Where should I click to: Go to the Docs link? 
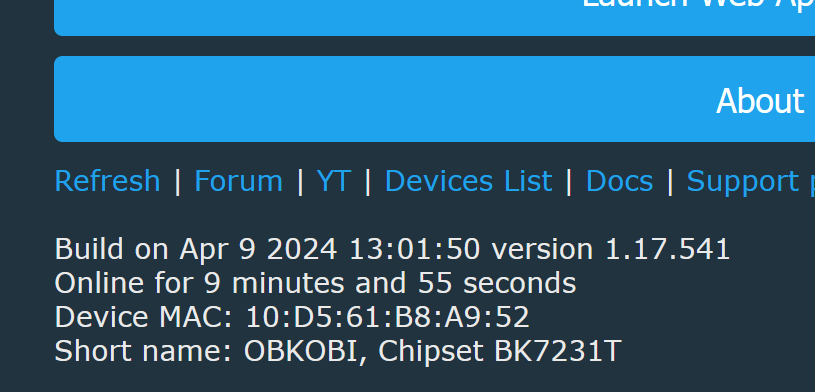[x=620, y=181]
